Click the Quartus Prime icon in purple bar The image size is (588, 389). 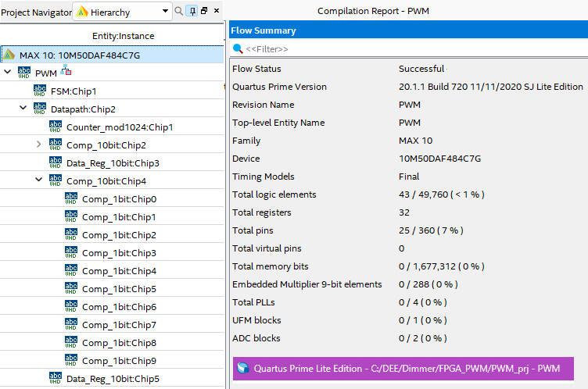click(x=243, y=368)
